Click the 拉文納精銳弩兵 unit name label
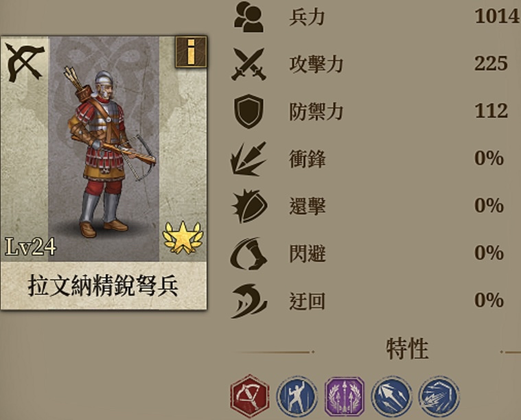This screenshot has width=521, height=420. pyautogui.click(x=103, y=285)
